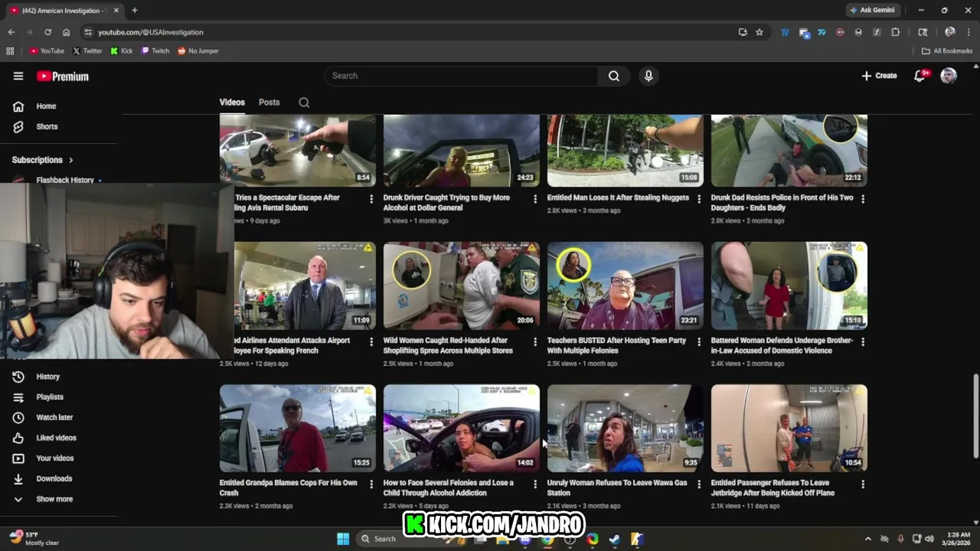Screen dimensions: 980x551
Task: Open options for Entitled Passenger Jetbridge video
Action: click(863, 484)
